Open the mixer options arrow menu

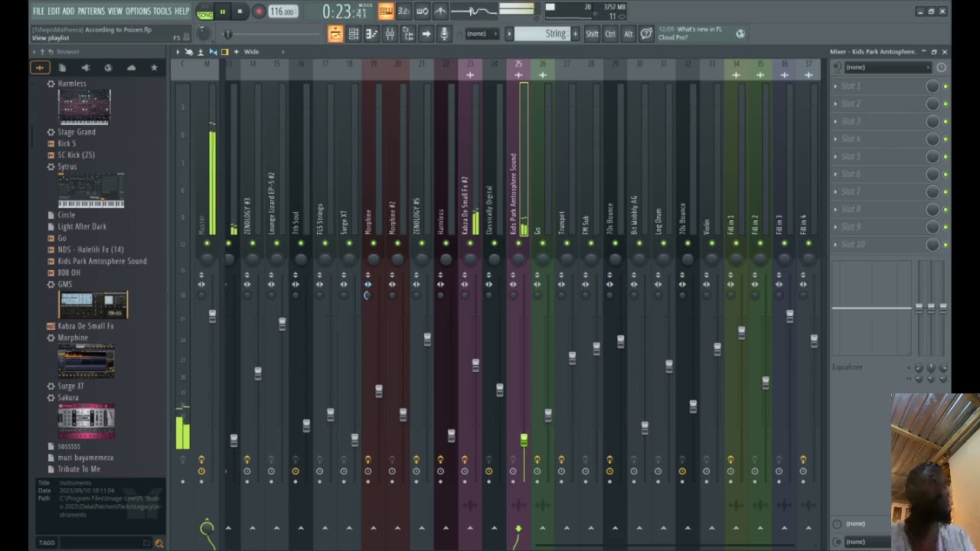click(x=177, y=52)
